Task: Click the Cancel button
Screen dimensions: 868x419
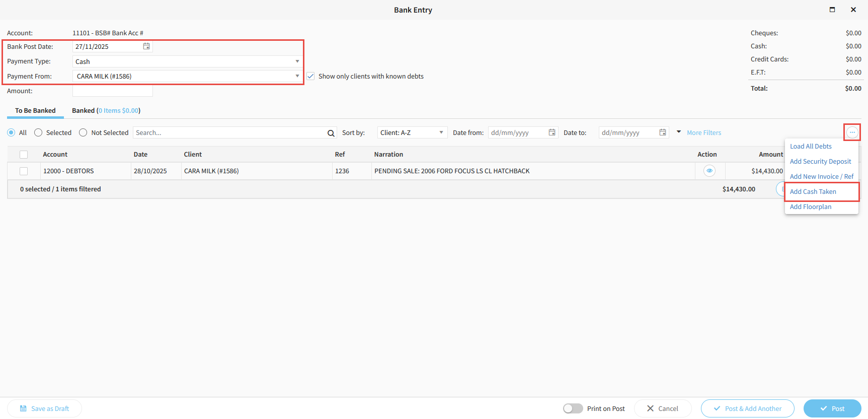Action: click(x=663, y=408)
